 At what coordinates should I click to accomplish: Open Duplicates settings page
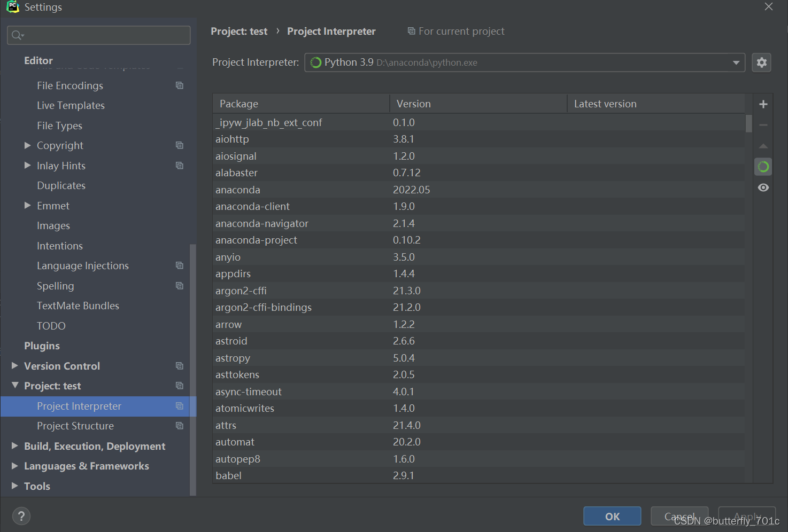click(x=61, y=185)
